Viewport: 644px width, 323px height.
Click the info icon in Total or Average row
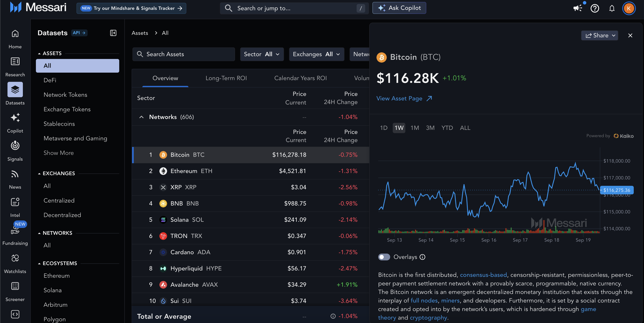pyautogui.click(x=333, y=316)
